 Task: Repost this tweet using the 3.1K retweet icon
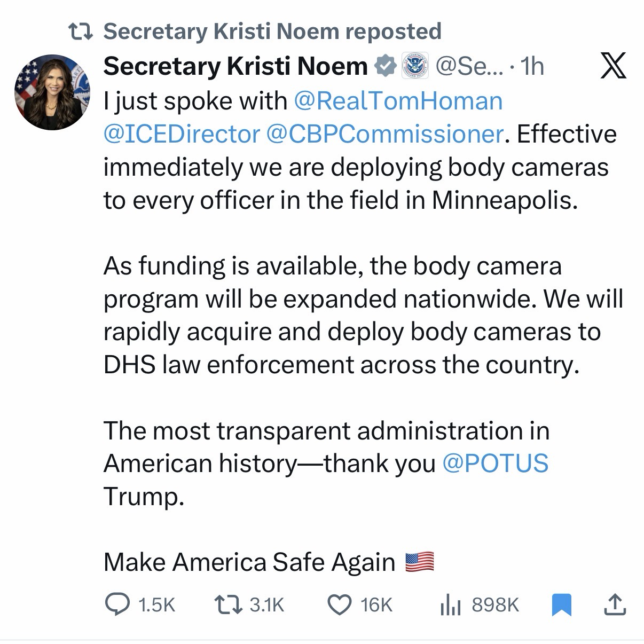pos(228,604)
